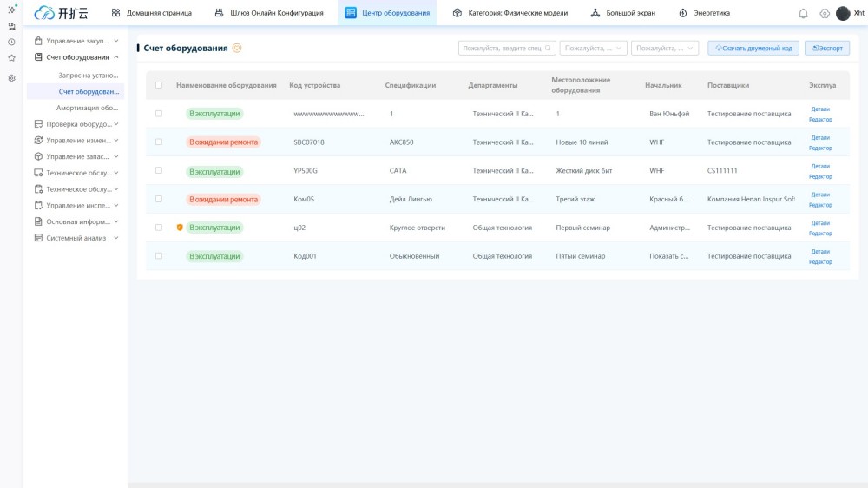
Task: Open Детали link for the YP500G row
Action: pyautogui.click(x=820, y=166)
